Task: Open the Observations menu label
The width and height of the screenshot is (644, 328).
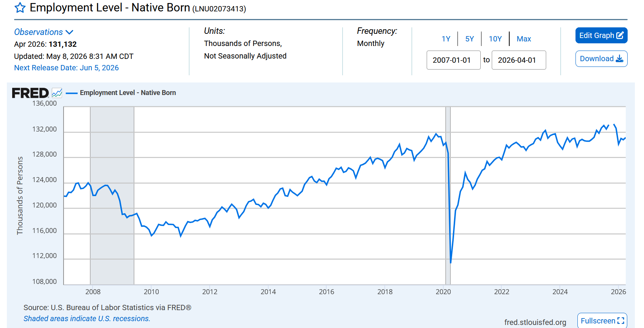Action: [38, 32]
